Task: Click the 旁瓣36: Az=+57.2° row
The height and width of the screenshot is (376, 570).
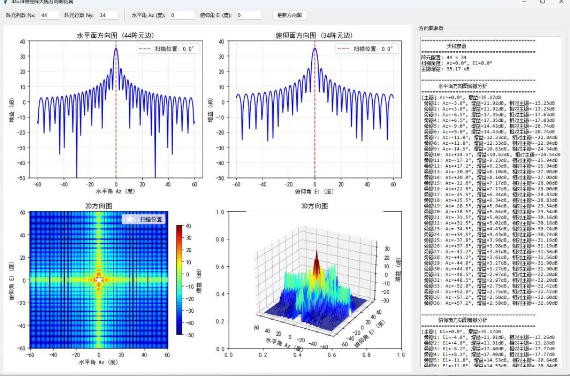Action: pyautogui.click(x=491, y=303)
